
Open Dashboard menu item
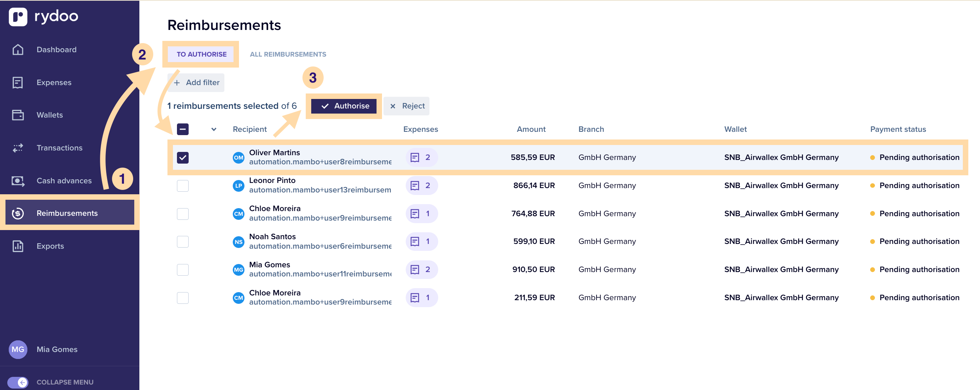pyautogui.click(x=57, y=50)
